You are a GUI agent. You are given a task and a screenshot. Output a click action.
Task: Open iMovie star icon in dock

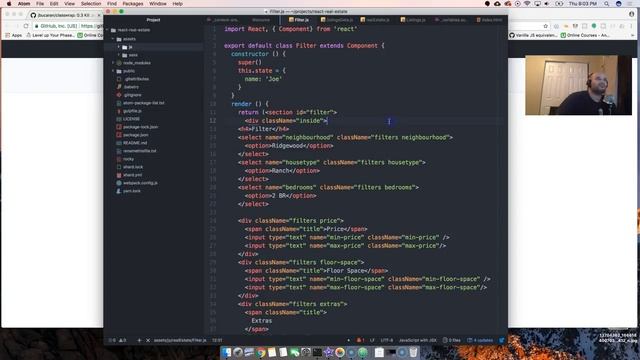point(329,352)
